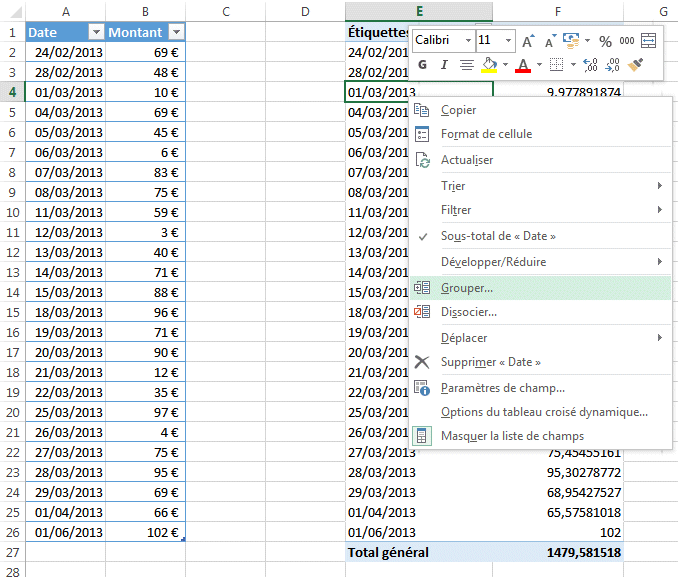
Task: Click the Supprimer X icon
Action: coord(422,362)
